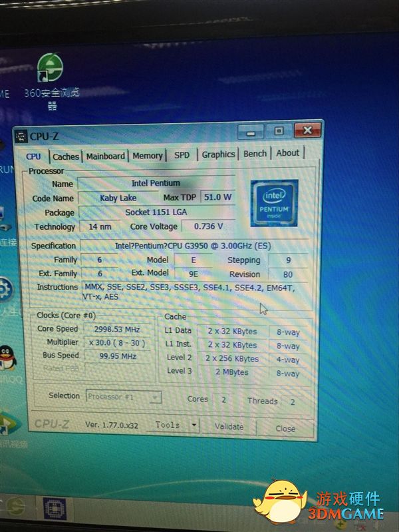This screenshot has width=399, height=532.
Task: Open the Mainboard tab
Action: [106, 156]
